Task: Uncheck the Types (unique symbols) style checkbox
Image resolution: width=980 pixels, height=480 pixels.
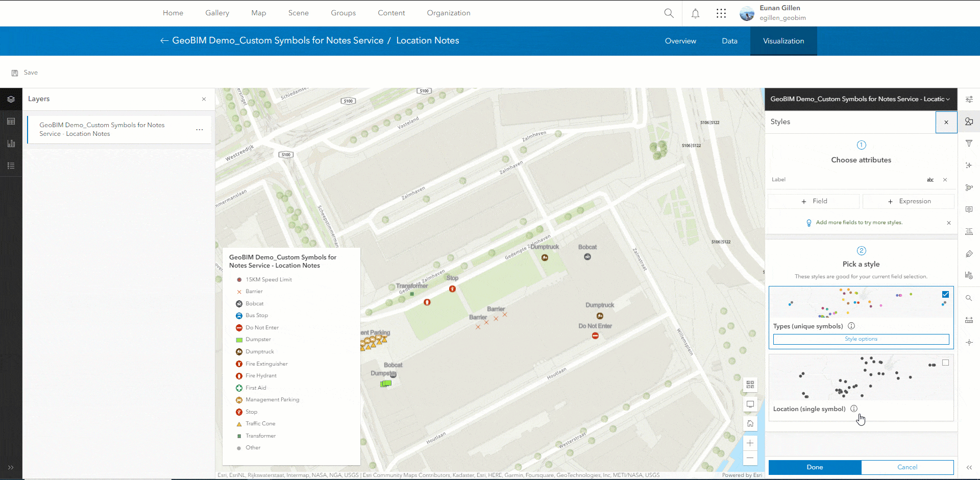Action: pos(946,294)
